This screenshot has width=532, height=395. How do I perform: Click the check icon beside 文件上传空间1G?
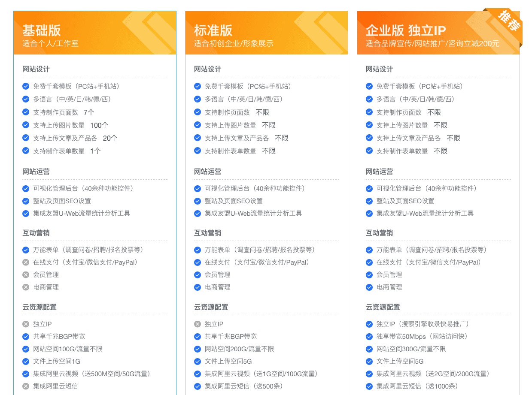click(x=26, y=361)
